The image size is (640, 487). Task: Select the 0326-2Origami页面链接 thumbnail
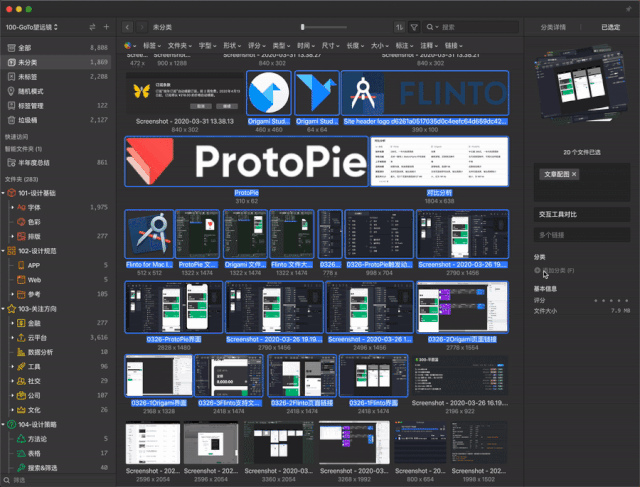click(462, 307)
